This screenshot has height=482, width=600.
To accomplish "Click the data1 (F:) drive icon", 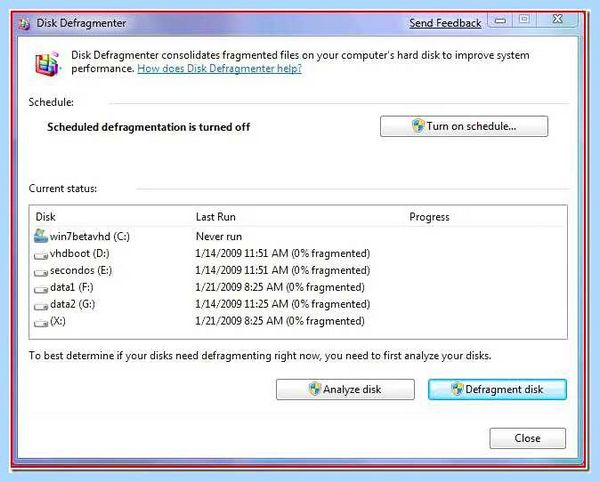I will coord(41,289).
